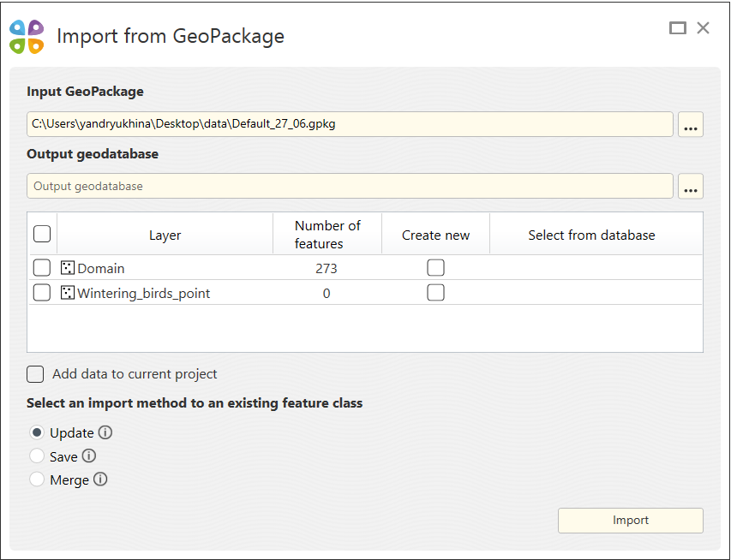731x560 pixels.
Task: Click the info icon next to Update
Action: point(105,432)
